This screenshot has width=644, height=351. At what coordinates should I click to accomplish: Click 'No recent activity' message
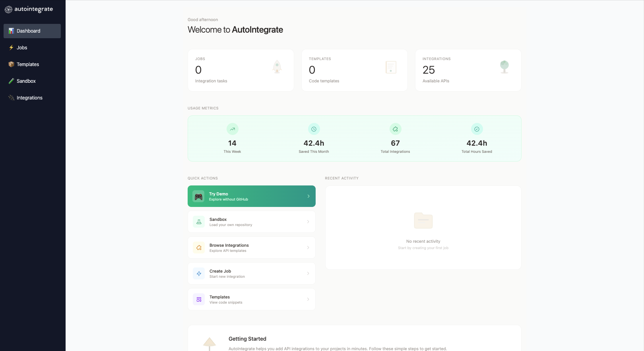[x=423, y=242]
